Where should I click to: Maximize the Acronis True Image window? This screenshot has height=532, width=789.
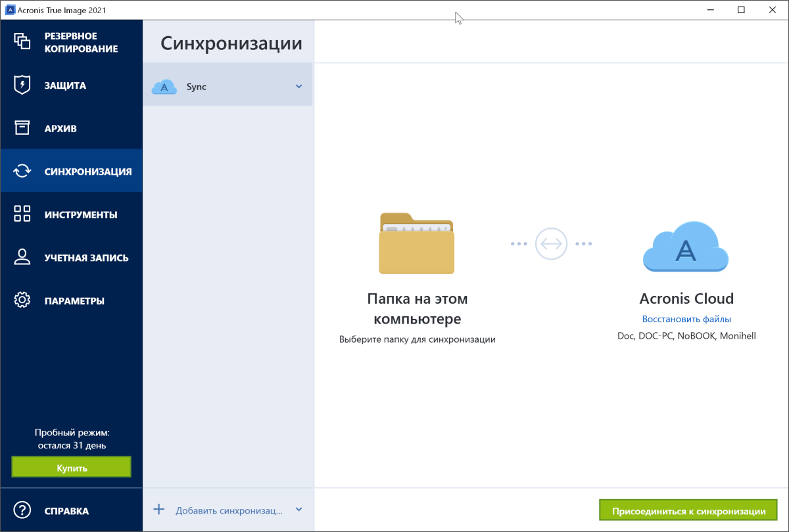(x=741, y=10)
